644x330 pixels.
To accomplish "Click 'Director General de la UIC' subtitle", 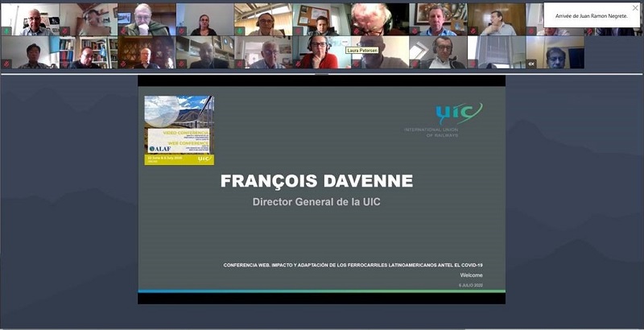I will tap(316, 202).
